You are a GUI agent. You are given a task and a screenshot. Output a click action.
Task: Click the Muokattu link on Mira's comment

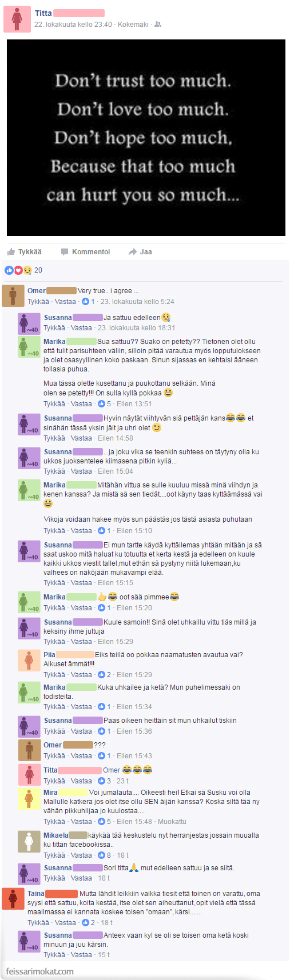click(172, 822)
